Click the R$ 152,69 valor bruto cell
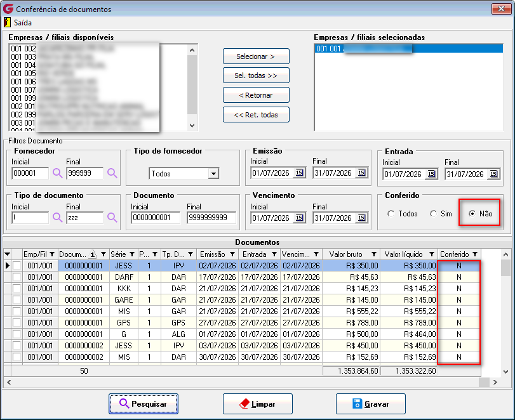The width and height of the screenshot is (515, 420). coord(351,357)
